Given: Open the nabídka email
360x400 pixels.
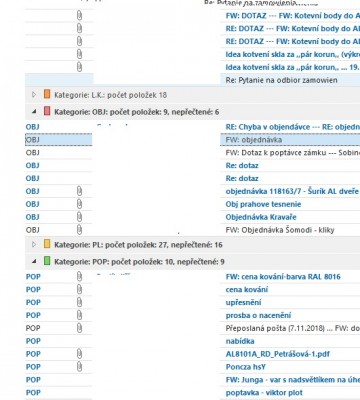Looking at the screenshot, I should [x=240, y=341].
